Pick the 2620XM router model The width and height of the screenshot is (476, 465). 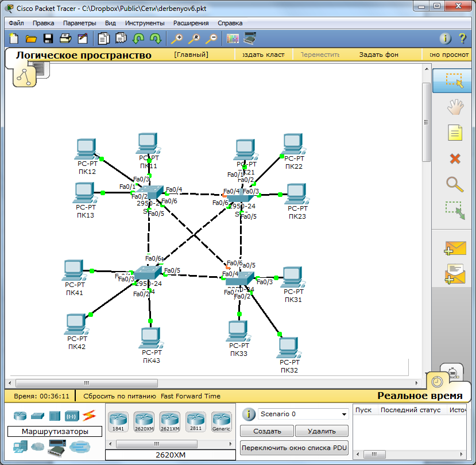[144, 422]
